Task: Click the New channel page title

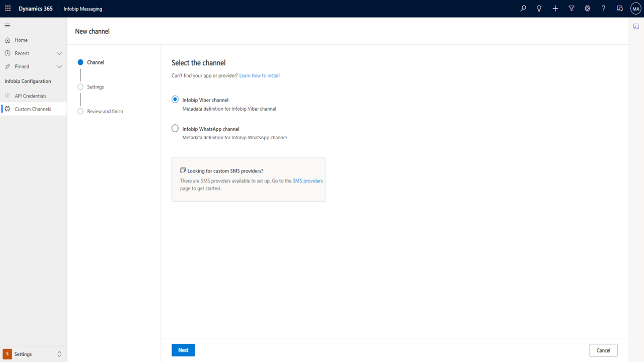Action: click(x=92, y=31)
